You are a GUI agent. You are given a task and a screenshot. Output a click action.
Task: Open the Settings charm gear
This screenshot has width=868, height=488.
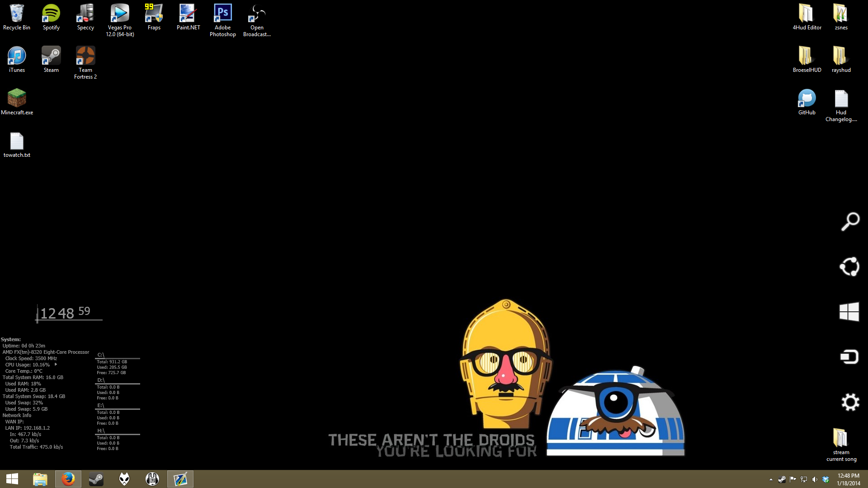pyautogui.click(x=850, y=402)
